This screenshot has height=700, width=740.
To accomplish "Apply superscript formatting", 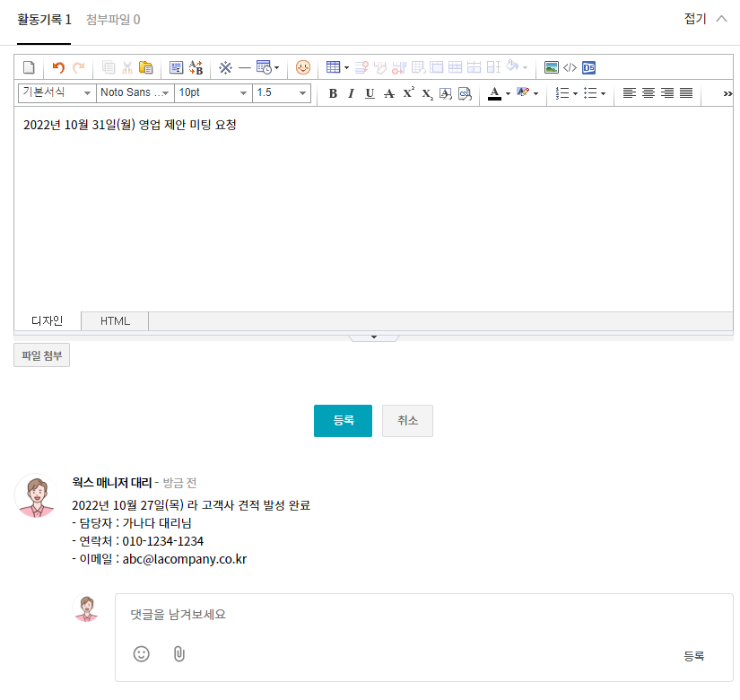I will tap(408, 93).
